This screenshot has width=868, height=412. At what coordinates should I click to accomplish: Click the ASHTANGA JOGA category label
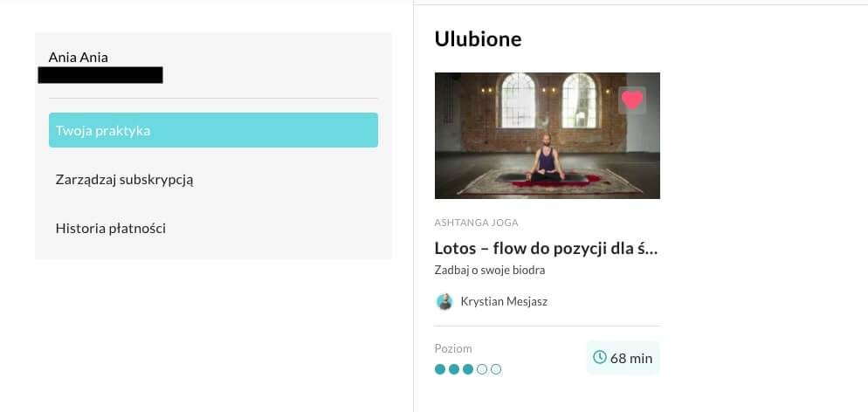[x=476, y=223]
